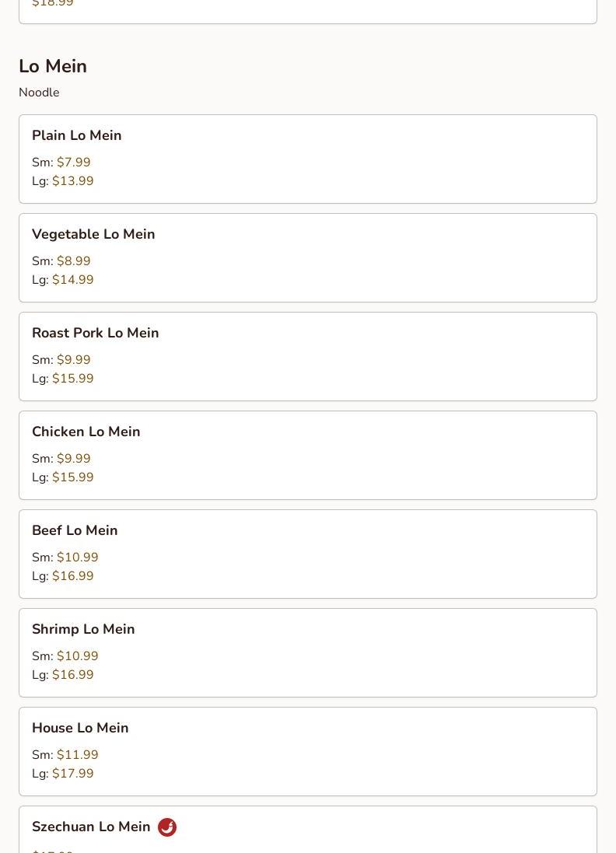The image size is (616, 853).
Task: Click the spicy chili icon beside Szechuan Lo Mein
Action: coord(167,827)
